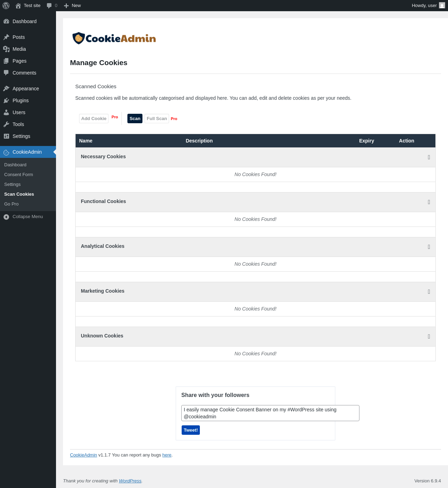Click the Media icon in sidebar
The height and width of the screenshot is (488, 448).
click(x=6, y=49)
